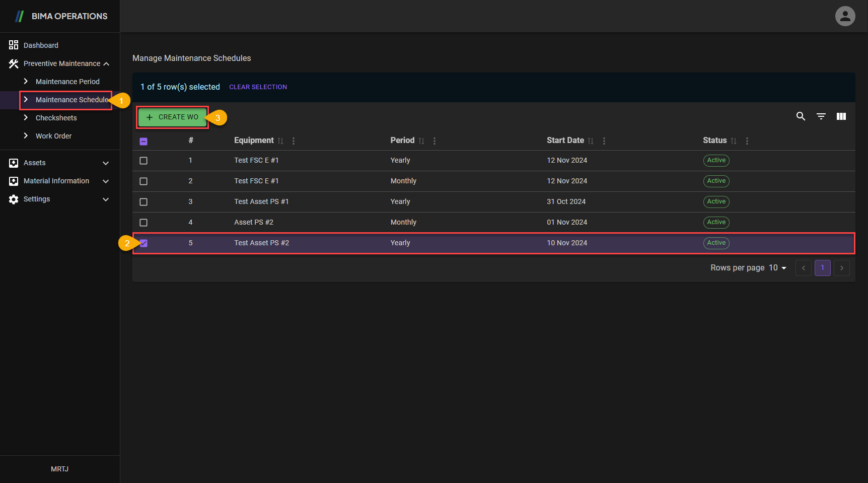This screenshot has height=483, width=868.
Task: Toggle the select-all header checkbox
Action: [x=143, y=142]
